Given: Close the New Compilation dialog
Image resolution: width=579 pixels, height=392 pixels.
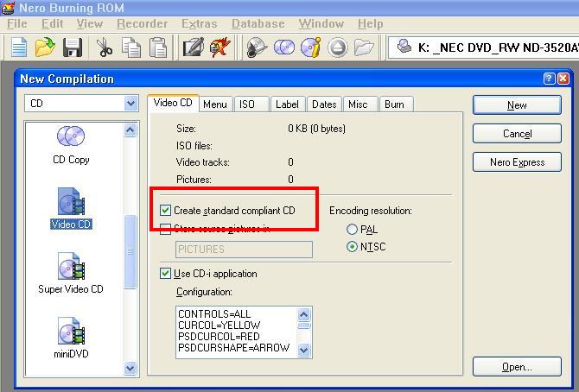Looking at the screenshot, I should tap(563, 79).
